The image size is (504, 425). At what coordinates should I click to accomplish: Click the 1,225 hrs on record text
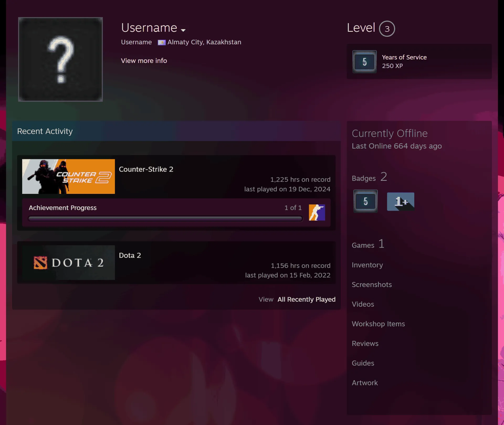click(x=300, y=179)
